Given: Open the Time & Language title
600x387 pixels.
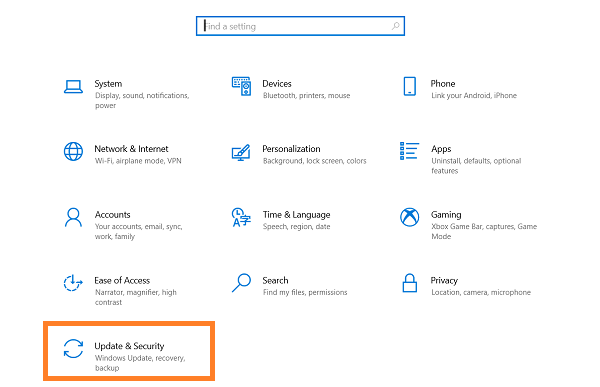Looking at the screenshot, I should pos(297,215).
